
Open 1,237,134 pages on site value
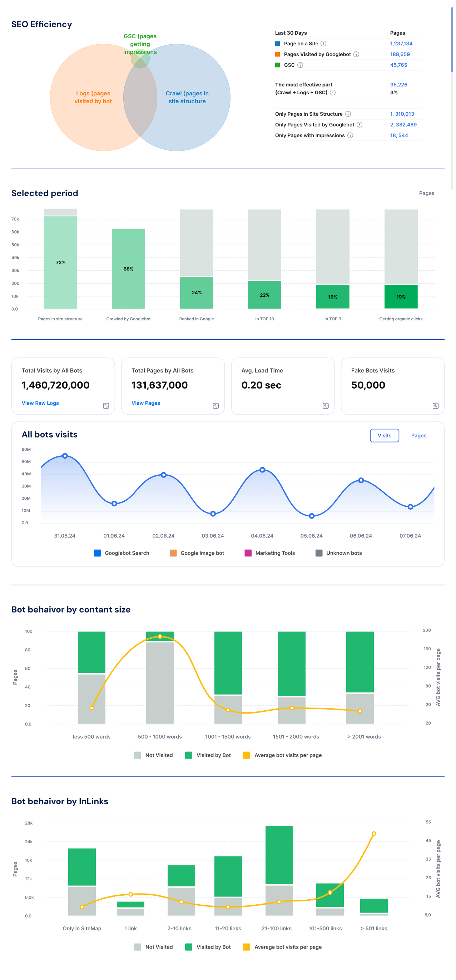[x=401, y=44]
